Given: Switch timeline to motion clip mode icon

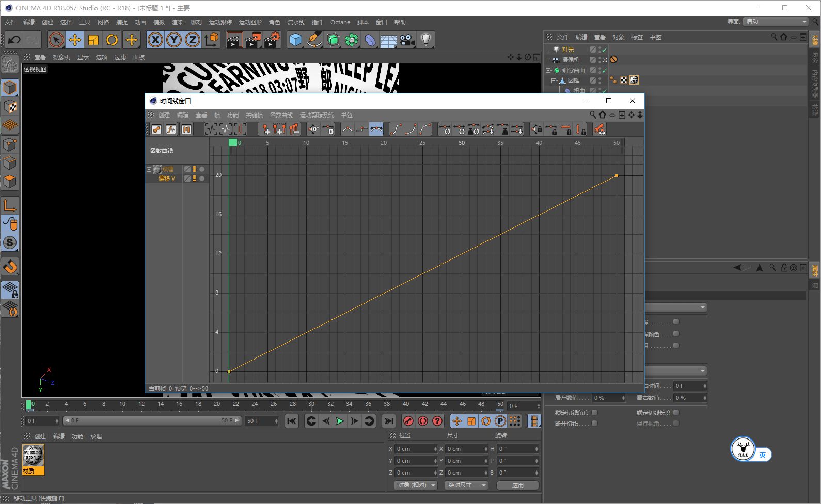Looking at the screenshot, I should 186,129.
